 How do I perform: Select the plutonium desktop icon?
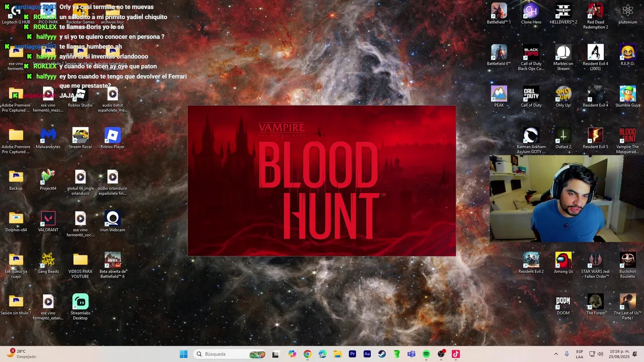coord(627,14)
